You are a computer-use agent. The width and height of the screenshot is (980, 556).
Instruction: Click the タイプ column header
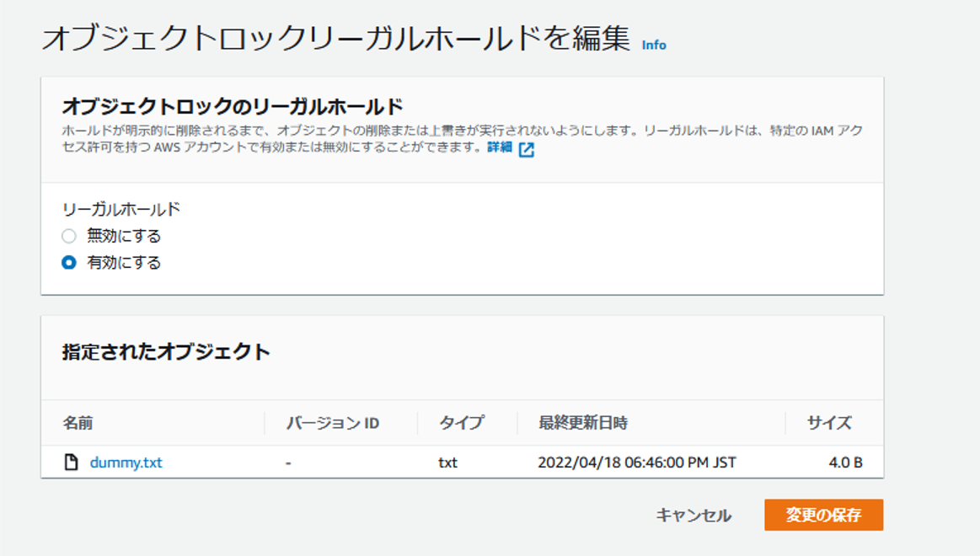pos(461,423)
